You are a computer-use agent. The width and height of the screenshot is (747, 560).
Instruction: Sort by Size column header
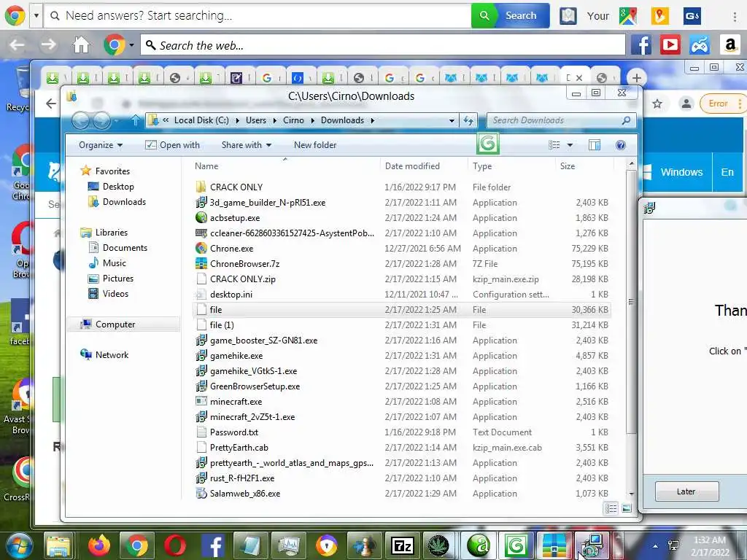(568, 166)
